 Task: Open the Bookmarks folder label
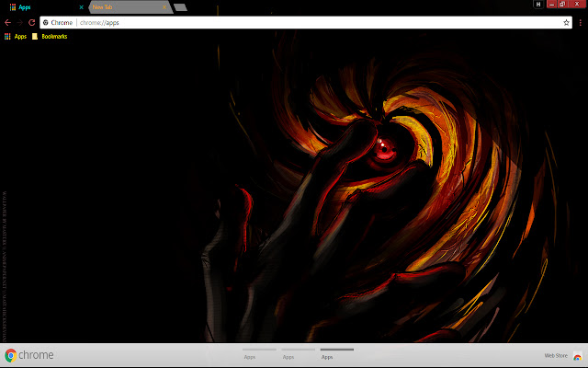tap(54, 37)
